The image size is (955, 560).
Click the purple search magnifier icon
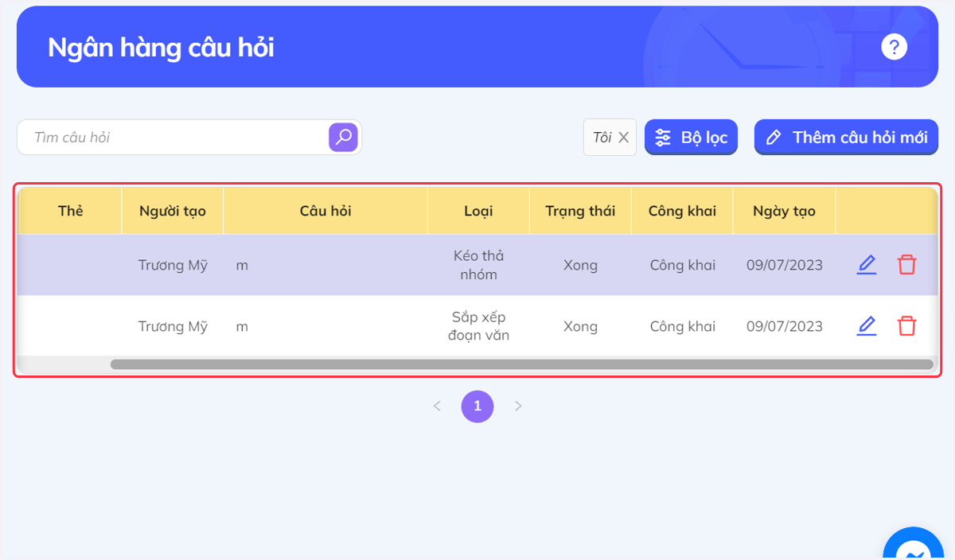(343, 137)
